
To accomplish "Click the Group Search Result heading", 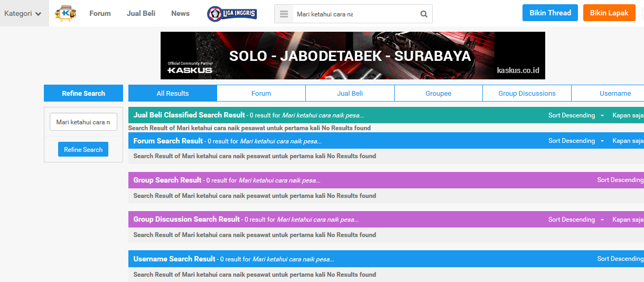I will pos(167,180).
